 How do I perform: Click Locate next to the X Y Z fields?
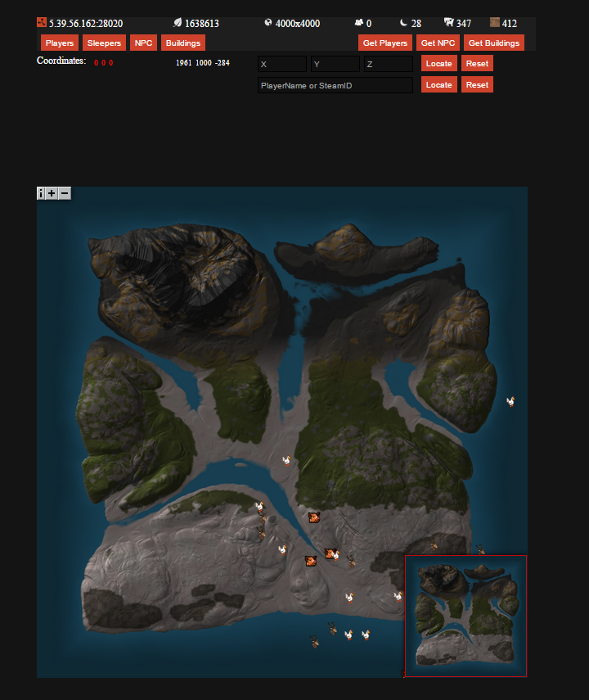tap(438, 63)
